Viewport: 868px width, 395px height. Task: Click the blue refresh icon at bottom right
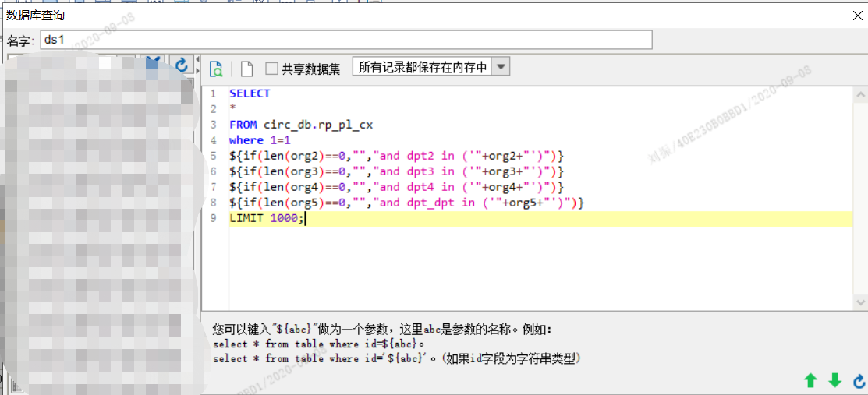point(859,380)
